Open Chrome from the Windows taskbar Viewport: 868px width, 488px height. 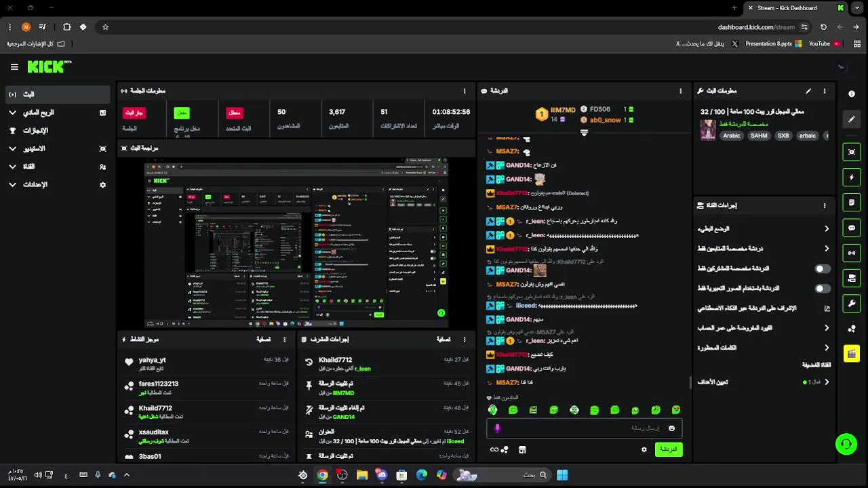click(323, 475)
